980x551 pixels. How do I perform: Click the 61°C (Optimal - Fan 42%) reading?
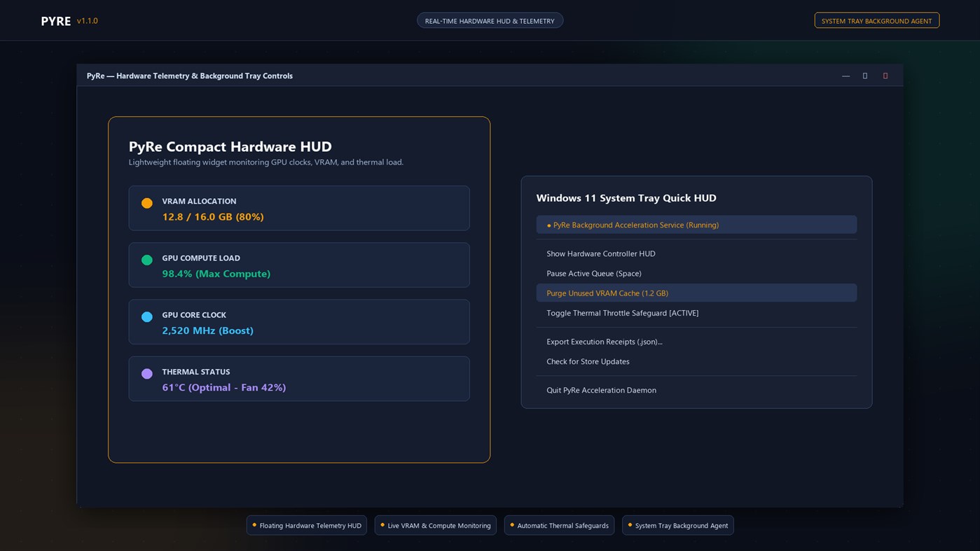pyautogui.click(x=224, y=387)
